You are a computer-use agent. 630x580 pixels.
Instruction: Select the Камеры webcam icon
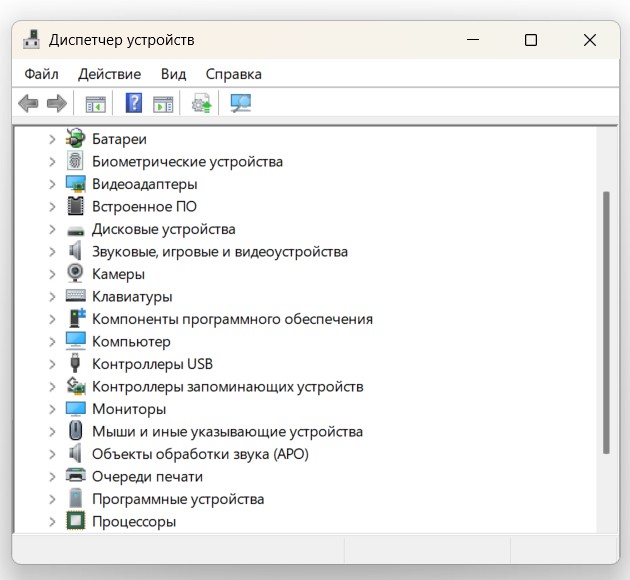75,274
